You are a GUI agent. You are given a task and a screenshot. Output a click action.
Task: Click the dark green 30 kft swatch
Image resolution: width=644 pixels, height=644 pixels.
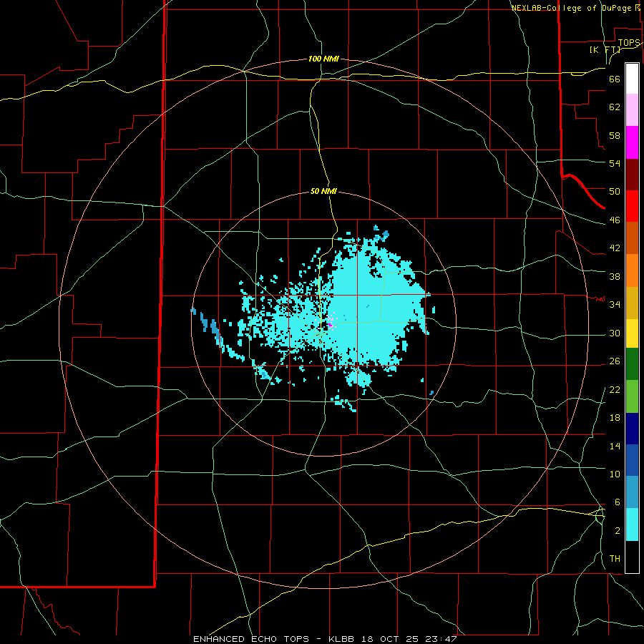(632, 364)
